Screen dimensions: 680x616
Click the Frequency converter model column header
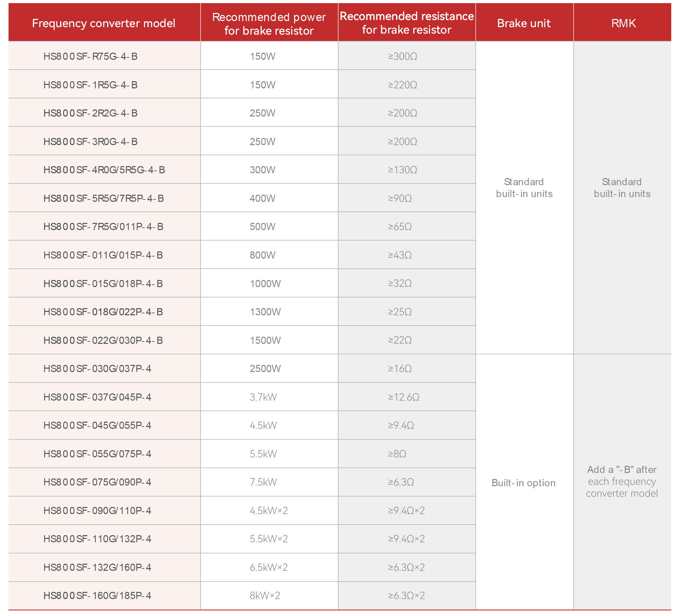(104, 22)
